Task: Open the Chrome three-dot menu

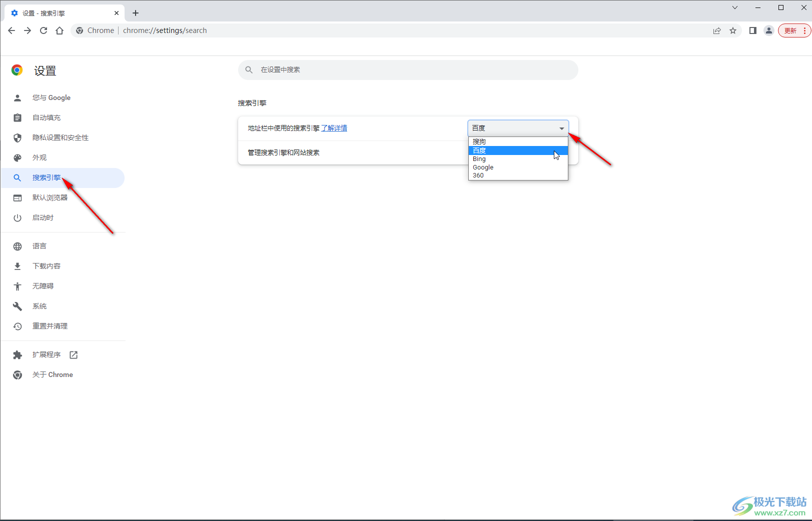Action: pos(804,30)
